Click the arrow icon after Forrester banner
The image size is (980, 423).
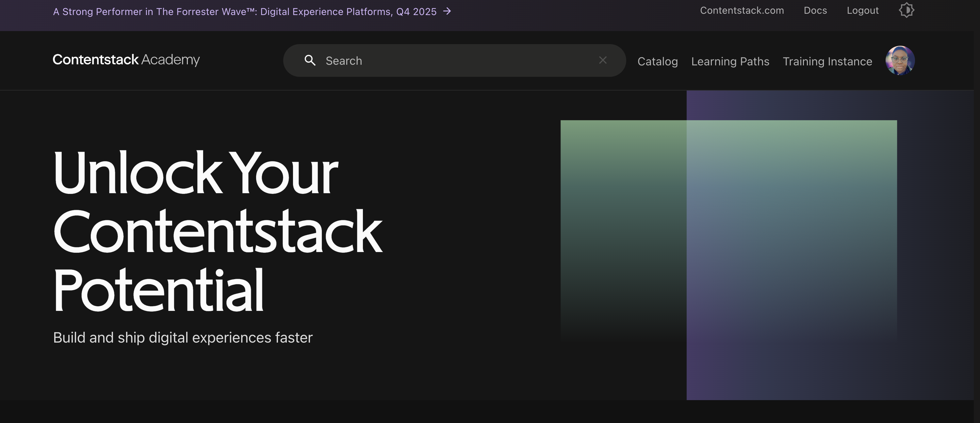[x=448, y=11]
